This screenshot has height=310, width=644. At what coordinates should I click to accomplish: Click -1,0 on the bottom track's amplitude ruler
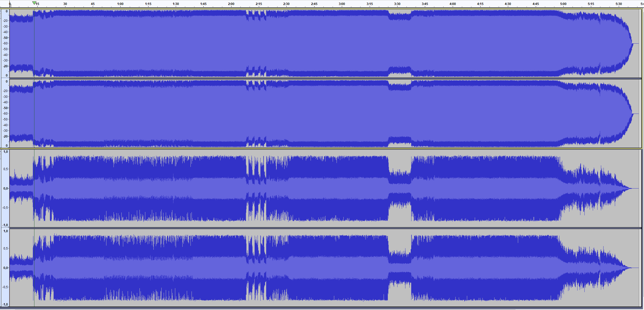[x=5, y=304]
